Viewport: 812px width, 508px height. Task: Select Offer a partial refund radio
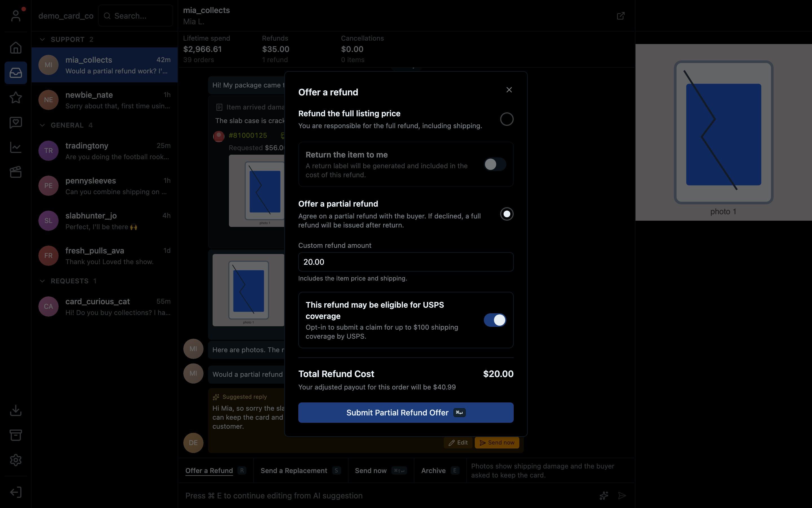point(507,214)
